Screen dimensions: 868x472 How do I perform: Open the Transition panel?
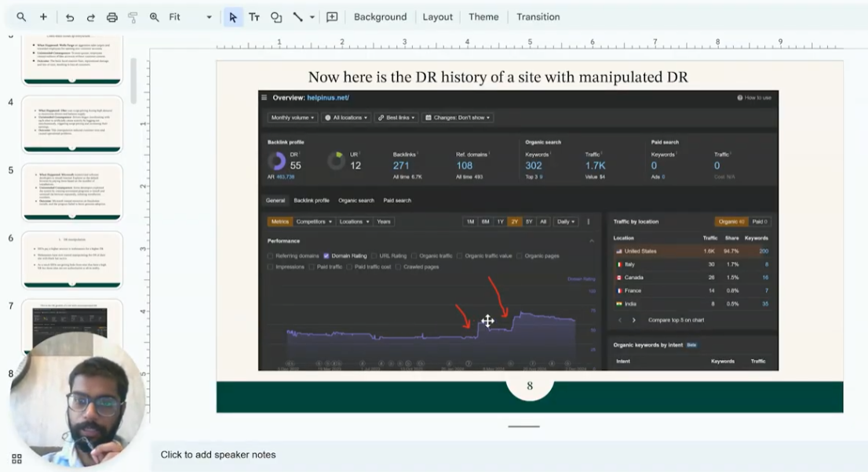(x=538, y=16)
